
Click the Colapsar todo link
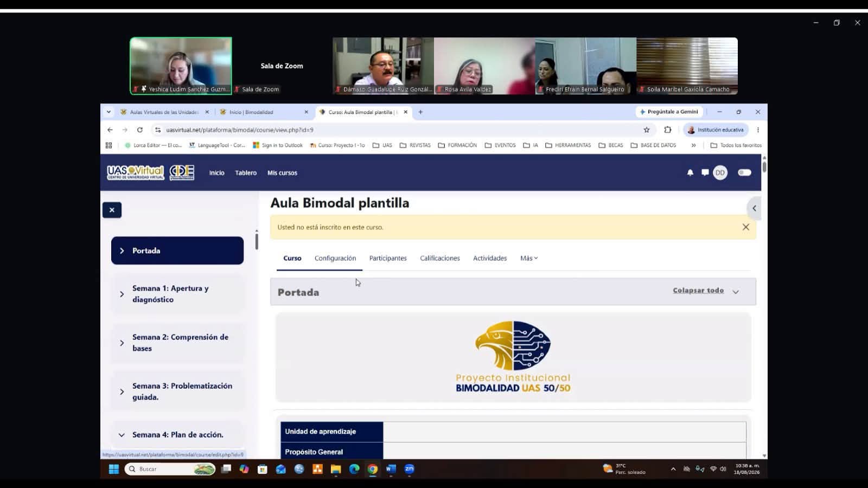pos(698,290)
